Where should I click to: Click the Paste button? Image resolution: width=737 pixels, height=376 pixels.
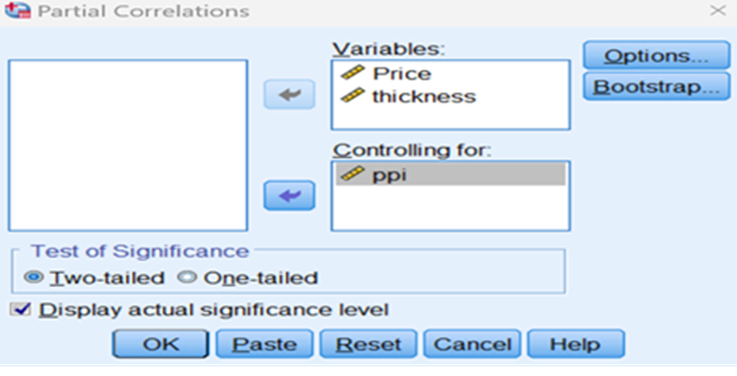tap(265, 344)
